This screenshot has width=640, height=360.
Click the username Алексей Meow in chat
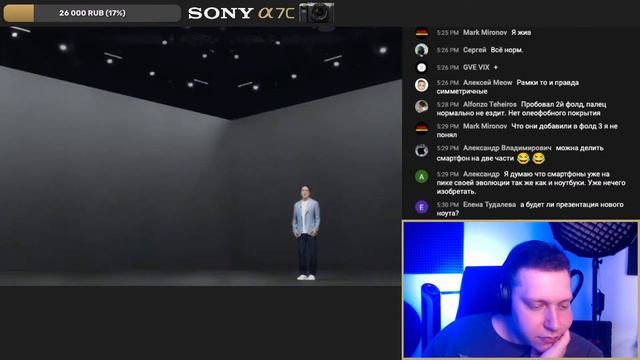click(487, 82)
